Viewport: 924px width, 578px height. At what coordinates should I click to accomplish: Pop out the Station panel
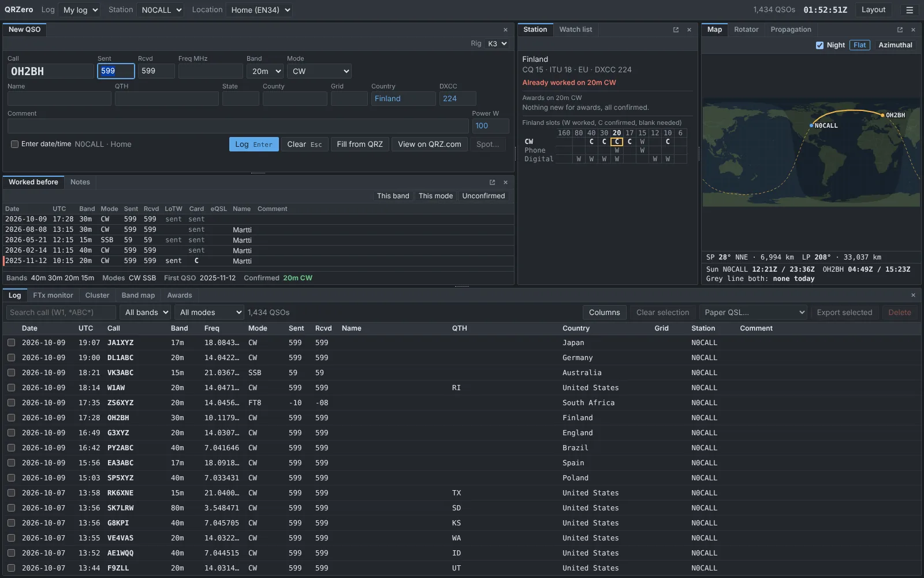676,29
